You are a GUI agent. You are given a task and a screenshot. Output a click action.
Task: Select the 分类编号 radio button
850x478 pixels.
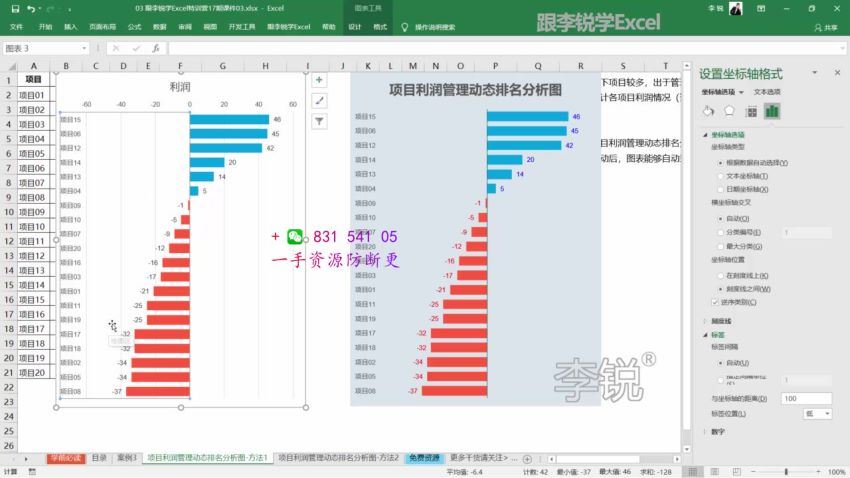720,232
